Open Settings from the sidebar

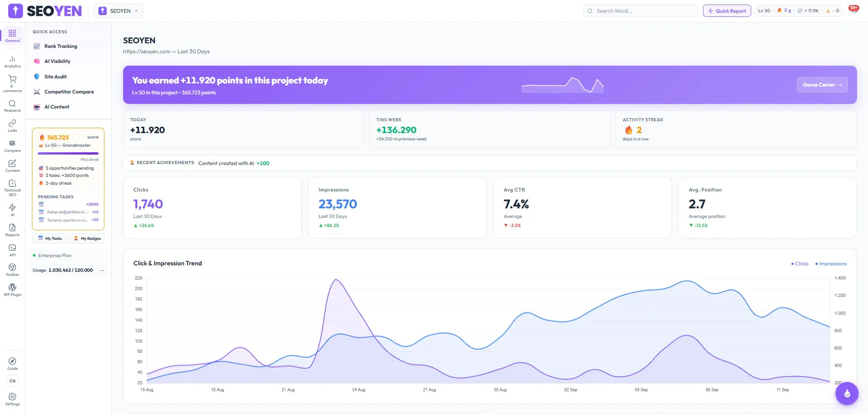(12, 399)
